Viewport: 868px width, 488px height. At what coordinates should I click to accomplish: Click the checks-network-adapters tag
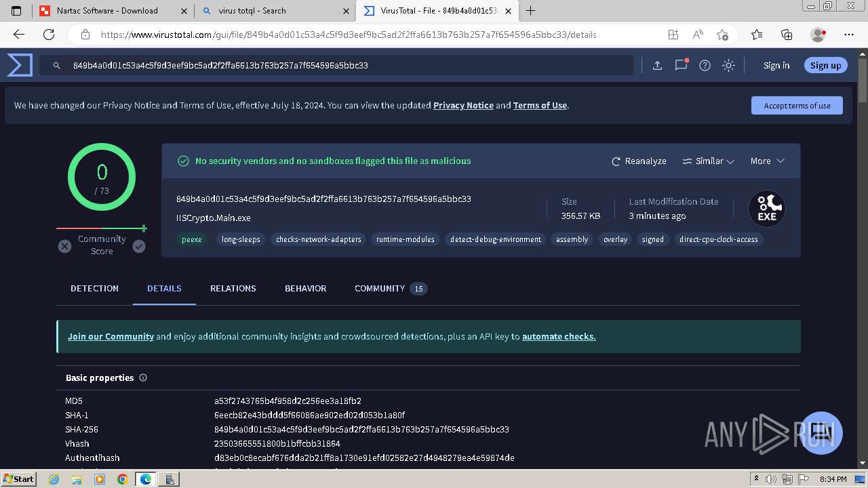pyautogui.click(x=318, y=239)
